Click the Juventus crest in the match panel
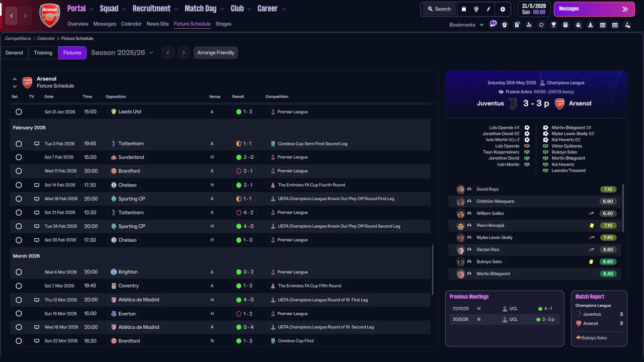644x362 pixels. pyautogui.click(x=513, y=104)
